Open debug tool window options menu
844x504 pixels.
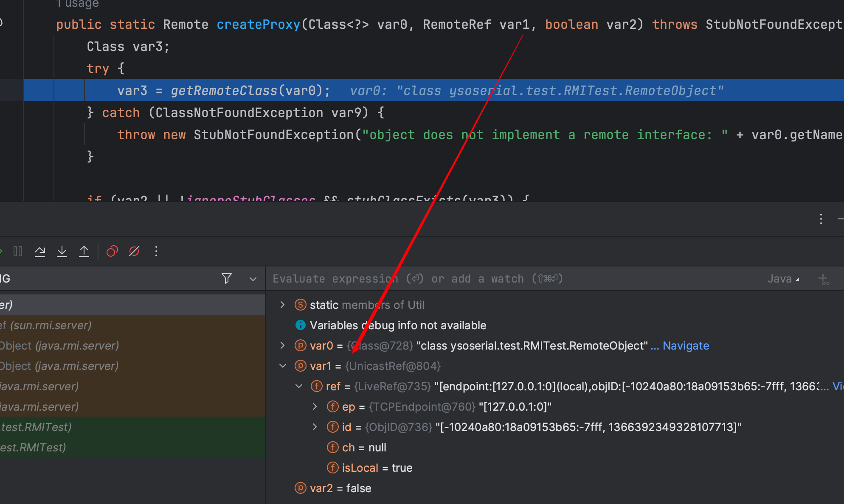(821, 219)
